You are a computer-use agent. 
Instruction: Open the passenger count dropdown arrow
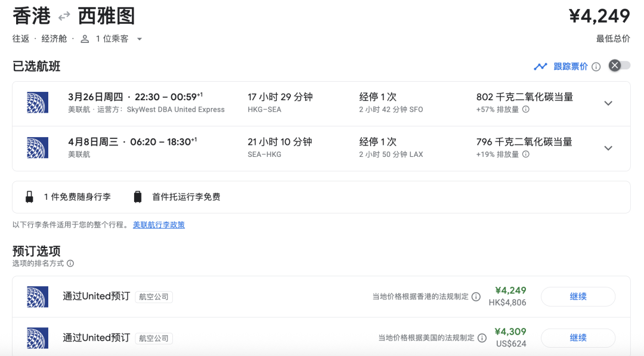pos(140,39)
